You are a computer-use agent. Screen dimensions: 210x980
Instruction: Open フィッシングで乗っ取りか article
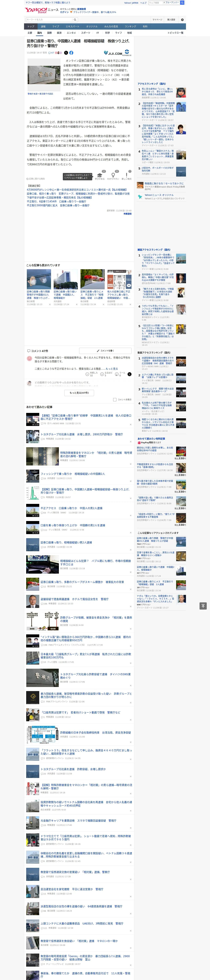[x=72, y=474]
